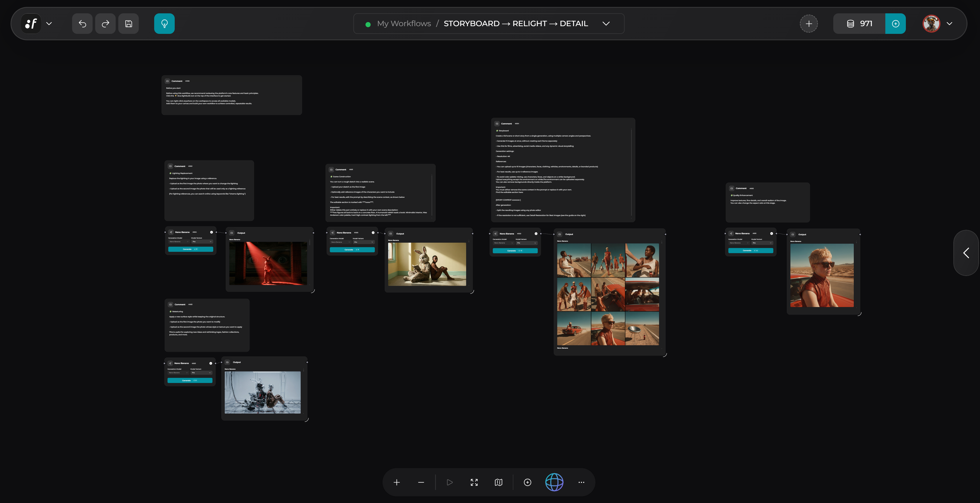The image size is (980, 503).
Task: Open My Workflows breadcrumb
Action: pos(404,24)
